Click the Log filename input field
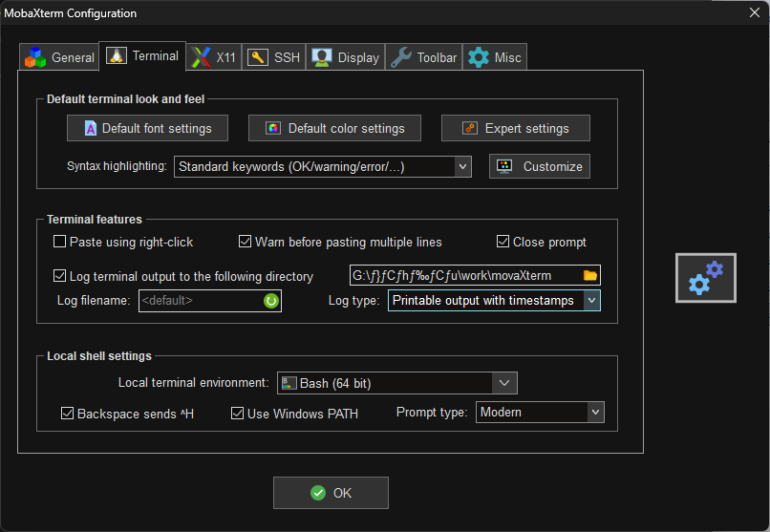The height and width of the screenshot is (532, 770). 199,301
